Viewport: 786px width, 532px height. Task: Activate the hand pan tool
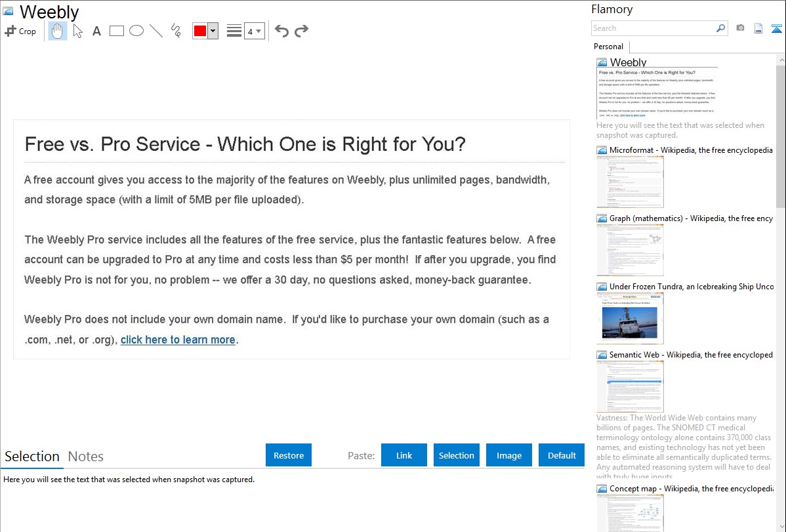(x=57, y=31)
